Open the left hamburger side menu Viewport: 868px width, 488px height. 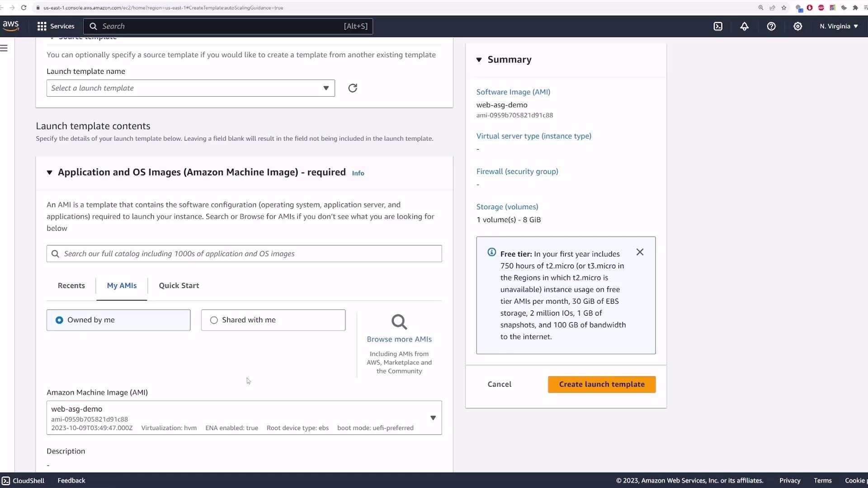click(x=4, y=48)
